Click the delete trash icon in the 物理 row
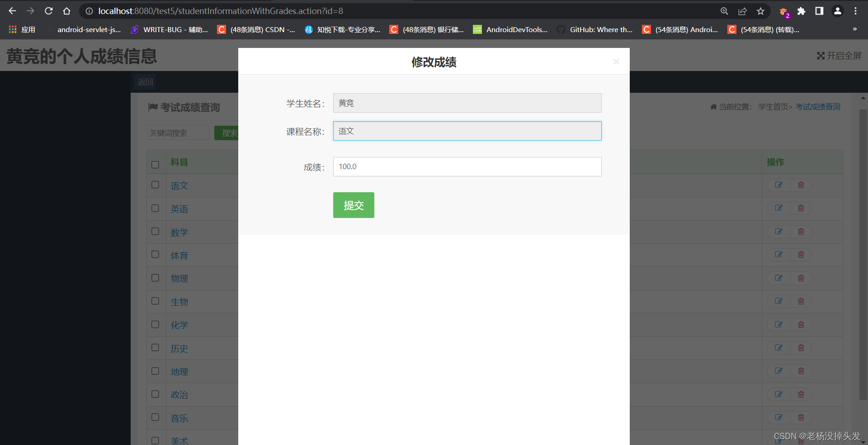The image size is (868, 445). click(x=801, y=278)
